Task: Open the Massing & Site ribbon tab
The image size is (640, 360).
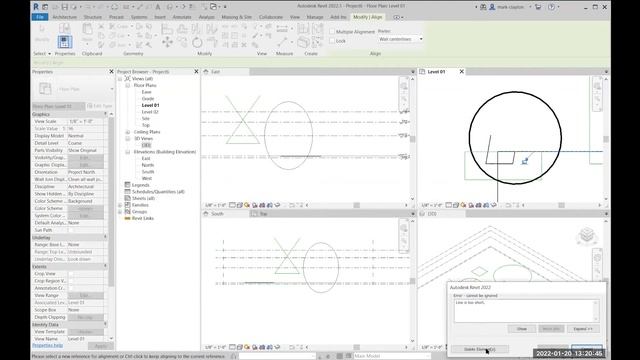Action: (237, 17)
